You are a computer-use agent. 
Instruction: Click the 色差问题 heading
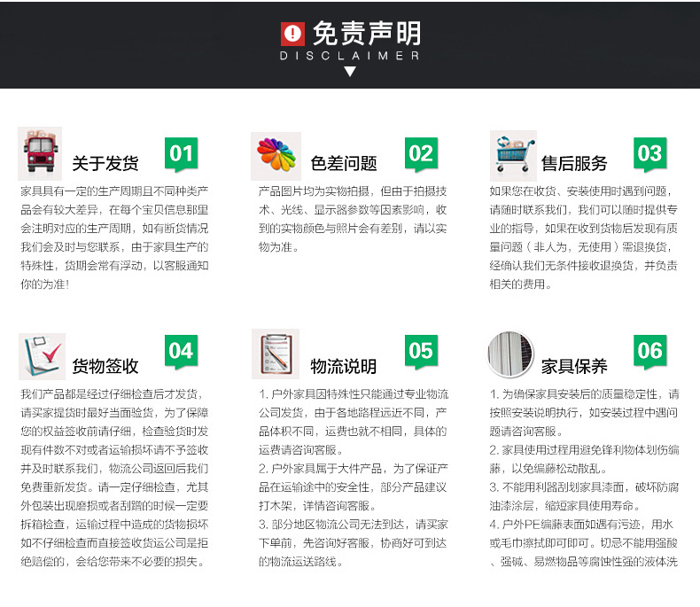(x=344, y=164)
